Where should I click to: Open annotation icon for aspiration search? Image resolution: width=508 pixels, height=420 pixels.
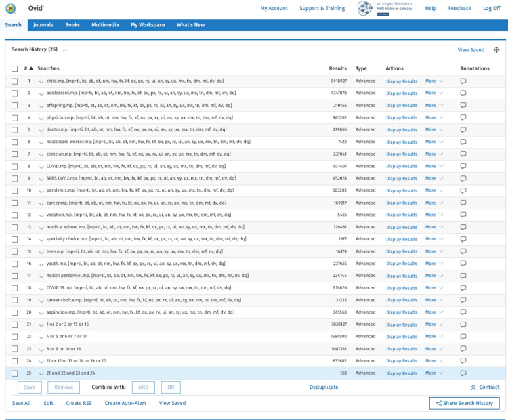click(463, 312)
